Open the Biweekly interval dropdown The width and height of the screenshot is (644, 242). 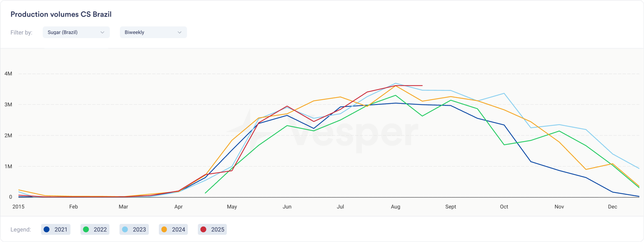[153, 32]
